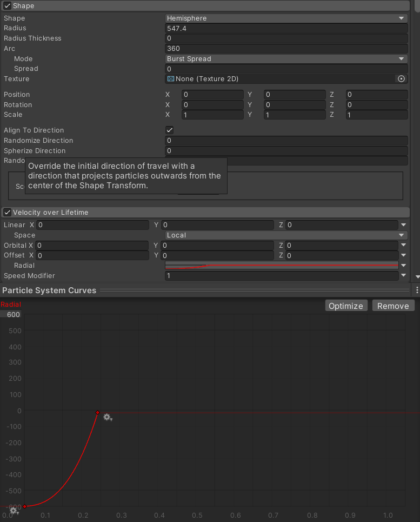Image resolution: width=420 pixels, height=522 pixels.
Task: Click the gear icon beside the upper curve key
Action: pos(108,417)
